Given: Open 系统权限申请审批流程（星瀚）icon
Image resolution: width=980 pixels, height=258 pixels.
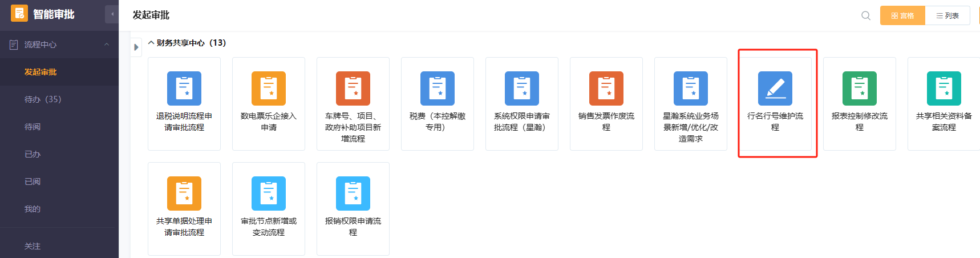Looking at the screenshot, I should 522,88.
